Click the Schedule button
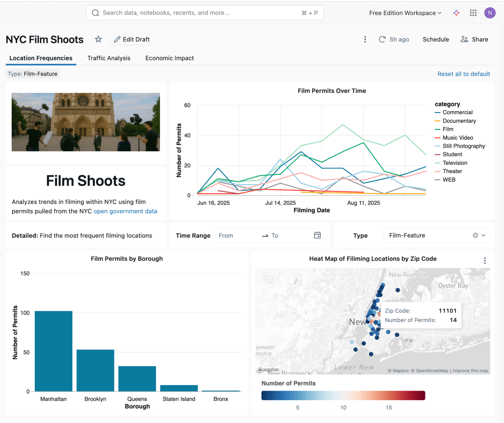Screen dimensions: 504x423 436,39
